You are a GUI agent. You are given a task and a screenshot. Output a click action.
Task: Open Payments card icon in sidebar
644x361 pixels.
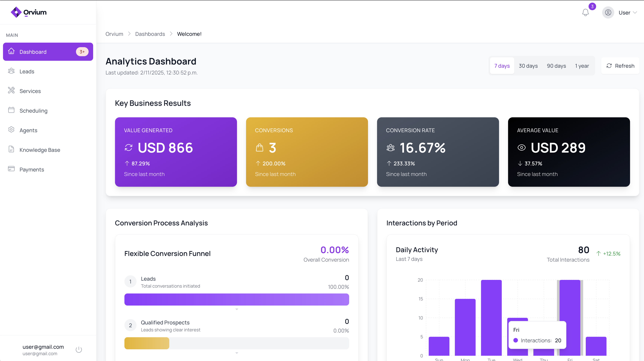(11, 169)
